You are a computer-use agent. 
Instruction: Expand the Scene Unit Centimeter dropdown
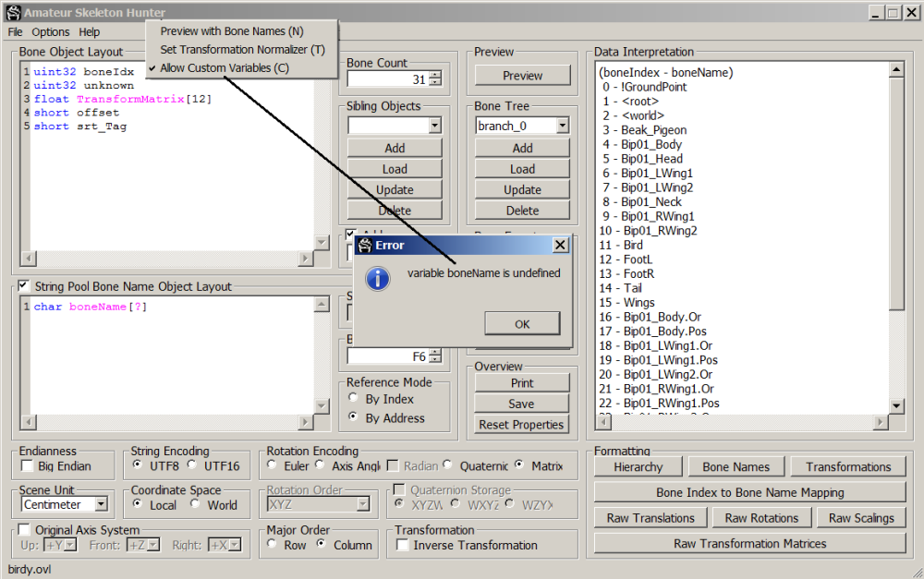(x=102, y=504)
